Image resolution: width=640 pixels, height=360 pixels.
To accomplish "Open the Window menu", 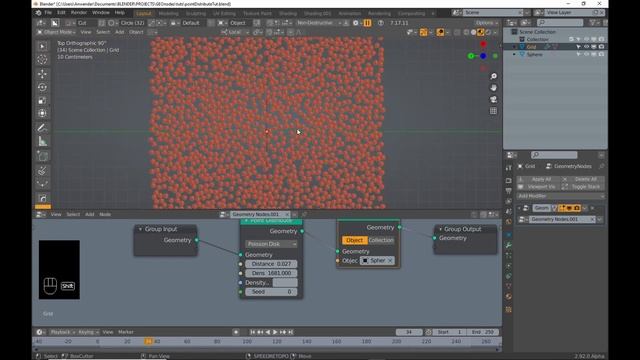I will (100, 13).
